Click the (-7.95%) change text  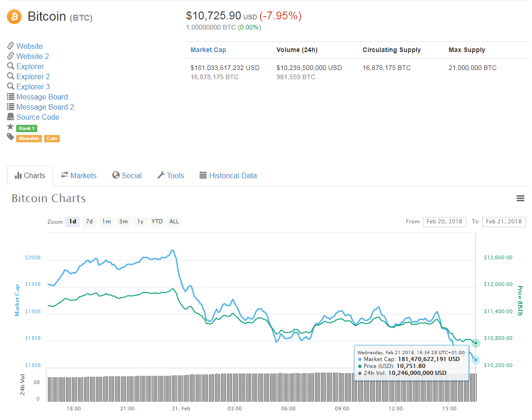[x=281, y=16]
